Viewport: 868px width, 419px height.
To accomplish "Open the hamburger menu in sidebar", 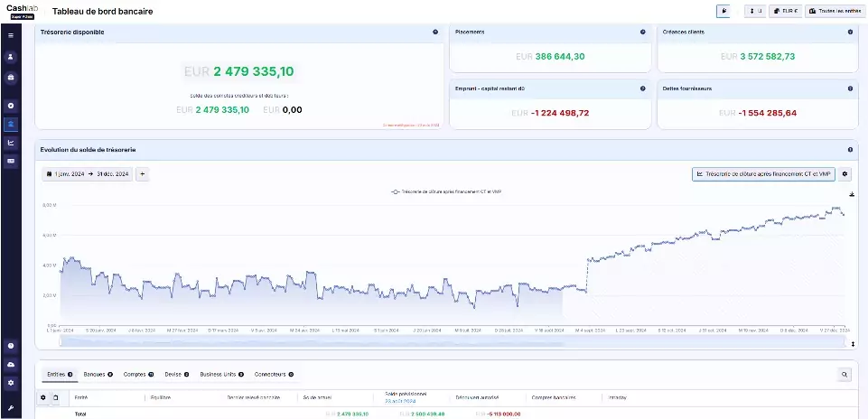I will [11, 35].
